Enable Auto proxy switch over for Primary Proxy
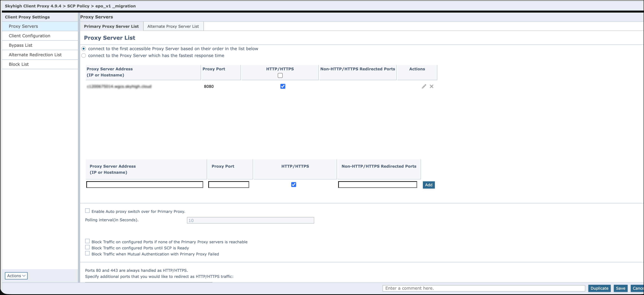This screenshot has width=644, height=295. (x=87, y=211)
